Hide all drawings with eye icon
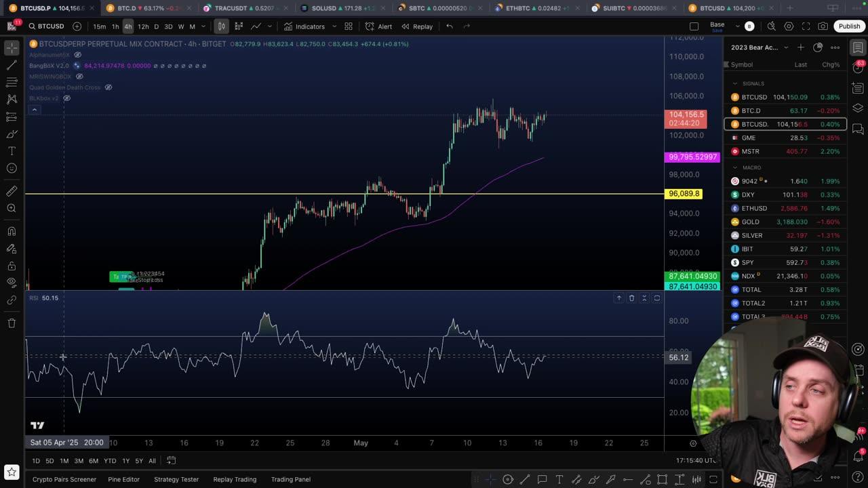This screenshot has height=488, width=868. coord(12,282)
